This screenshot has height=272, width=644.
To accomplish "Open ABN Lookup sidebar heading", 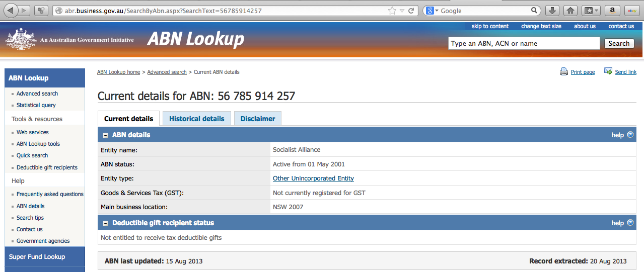I will tap(44, 78).
